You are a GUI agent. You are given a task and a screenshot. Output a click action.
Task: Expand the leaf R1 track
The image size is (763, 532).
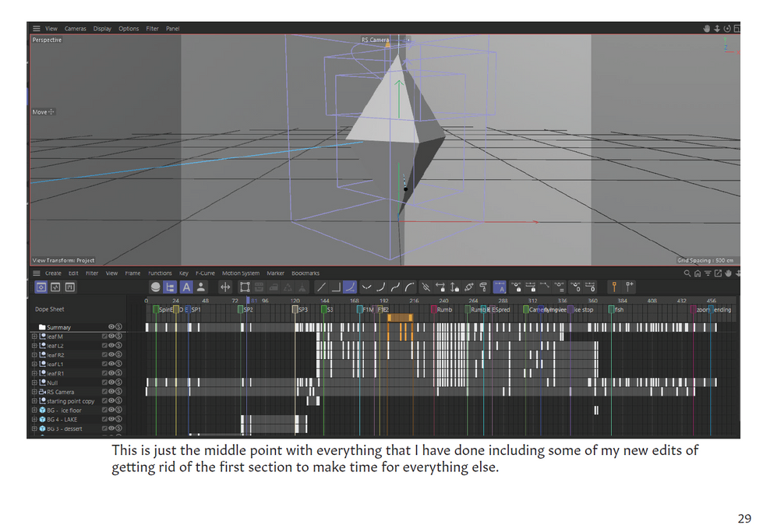click(x=34, y=373)
